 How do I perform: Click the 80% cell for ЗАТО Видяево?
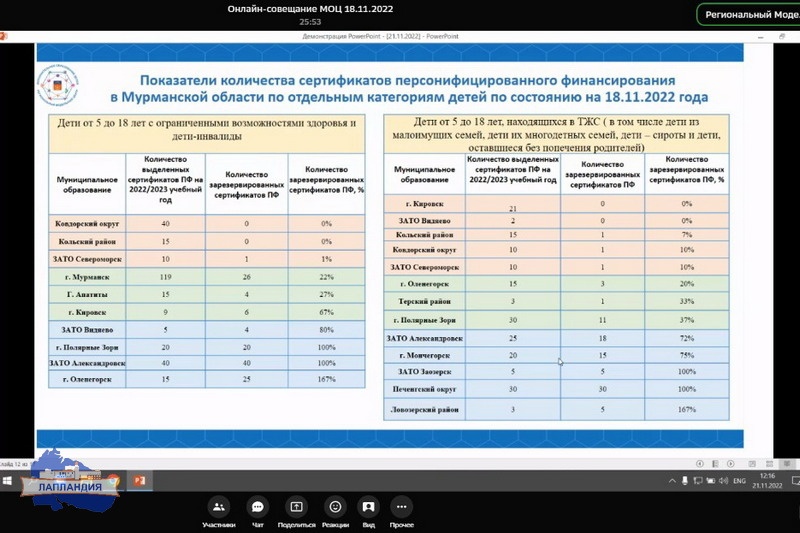tap(327, 330)
